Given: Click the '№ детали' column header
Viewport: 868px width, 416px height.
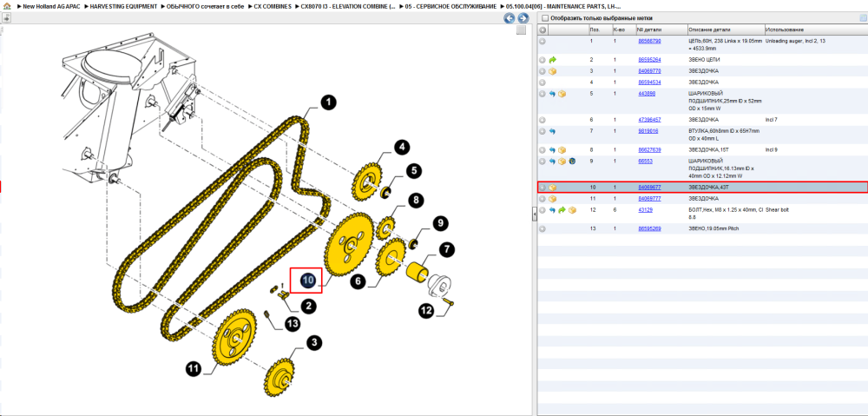Looking at the screenshot, I should [661, 30].
